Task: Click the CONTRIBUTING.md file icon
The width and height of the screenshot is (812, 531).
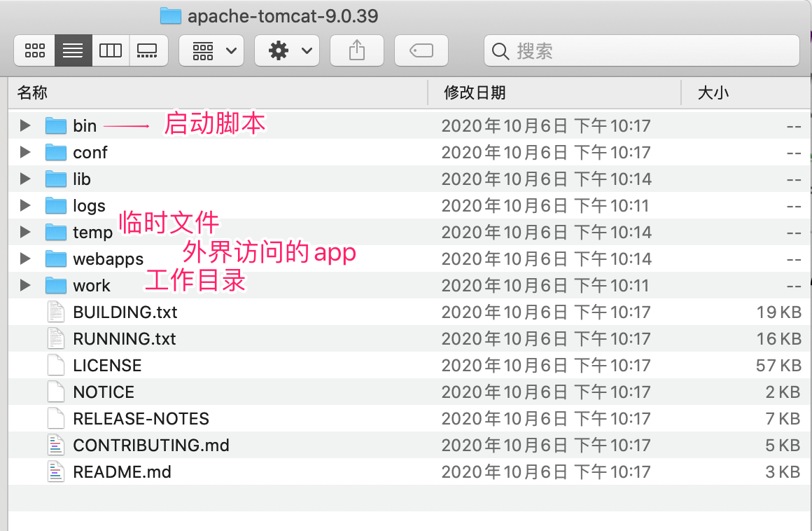Action: 56,445
